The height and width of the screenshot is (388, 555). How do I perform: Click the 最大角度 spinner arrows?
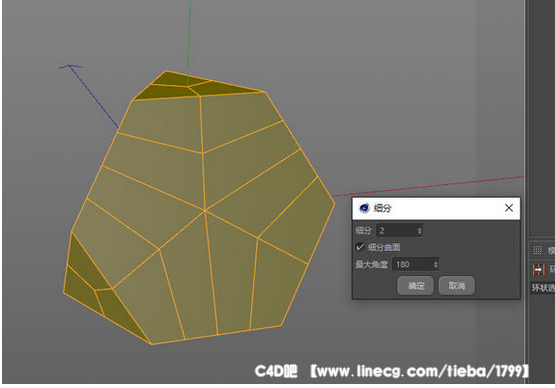tap(436, 264)
